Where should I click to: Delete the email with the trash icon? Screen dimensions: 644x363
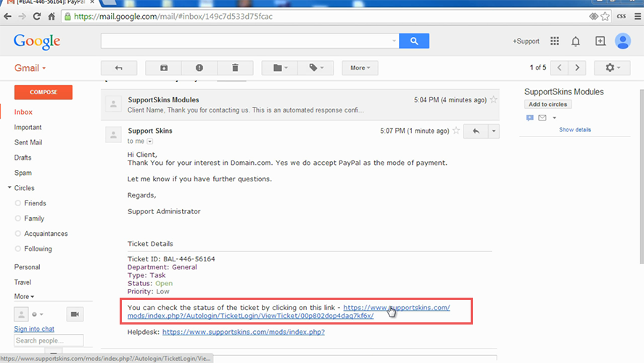[235, 68]
